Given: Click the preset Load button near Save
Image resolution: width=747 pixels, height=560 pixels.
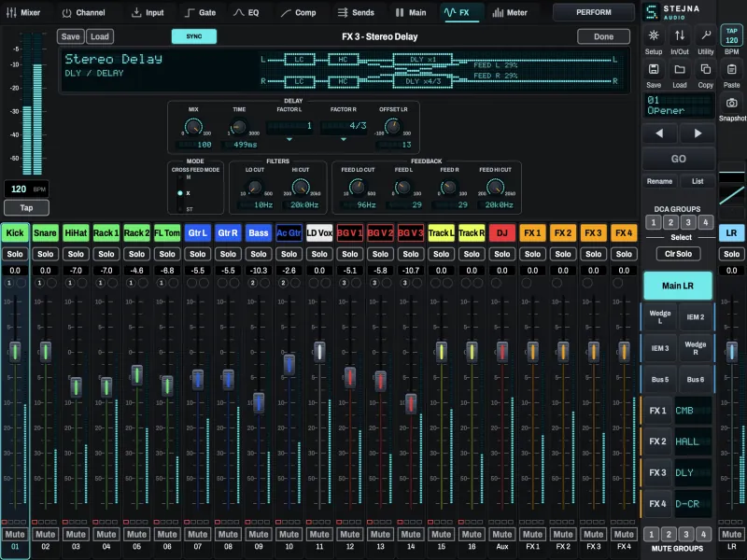Looking at the screenshot, I should (x=100, y=36).
